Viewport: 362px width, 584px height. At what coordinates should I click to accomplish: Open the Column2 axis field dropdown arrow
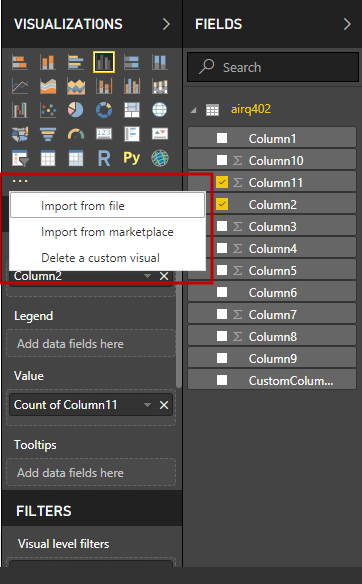pos(147,276)
